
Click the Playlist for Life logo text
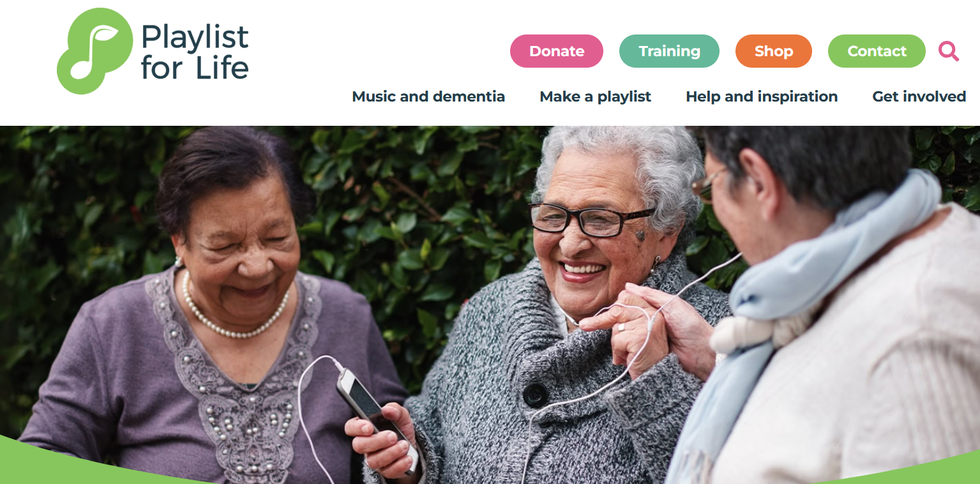point(195,52)
